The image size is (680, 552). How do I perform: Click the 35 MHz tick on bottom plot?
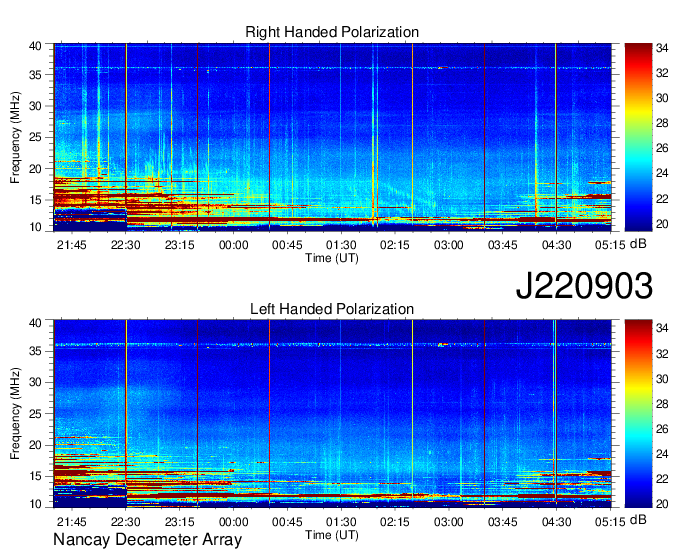36,351
